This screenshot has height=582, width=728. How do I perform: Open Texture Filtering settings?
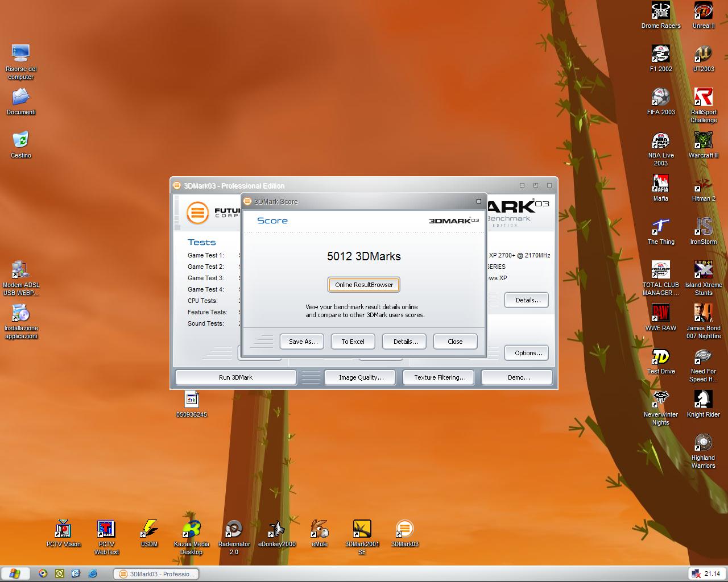440,377
